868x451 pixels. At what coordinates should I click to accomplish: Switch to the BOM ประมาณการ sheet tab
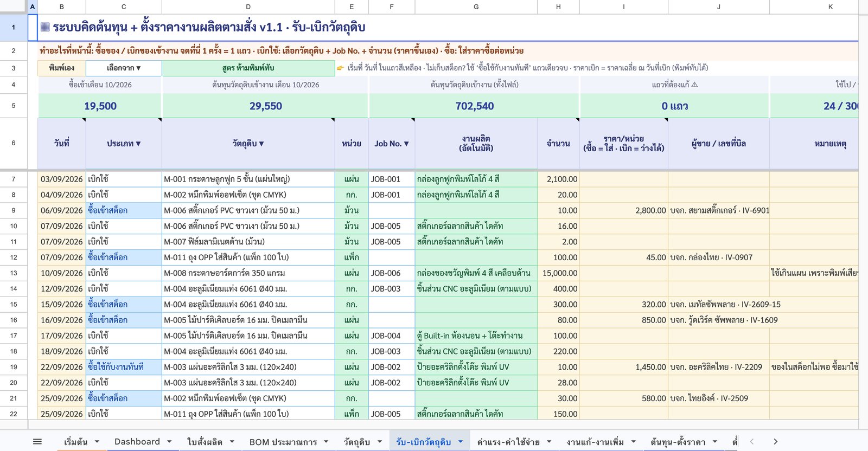point(283,442)
